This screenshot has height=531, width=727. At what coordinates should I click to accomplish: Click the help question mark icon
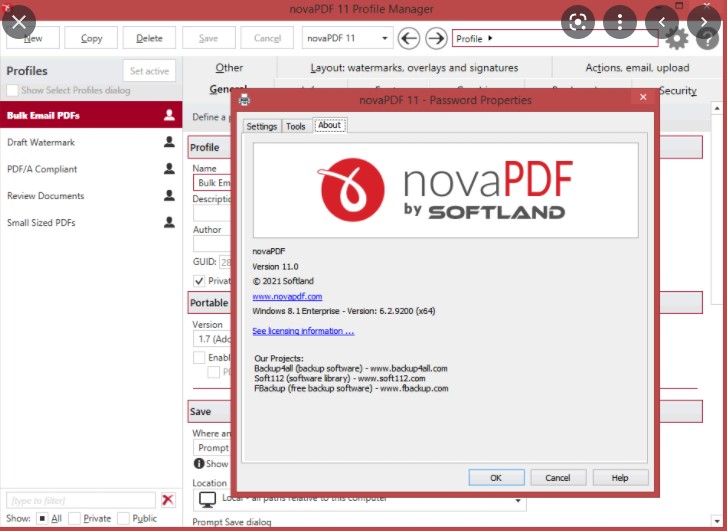pyautogui.click(x=707, y=39)
